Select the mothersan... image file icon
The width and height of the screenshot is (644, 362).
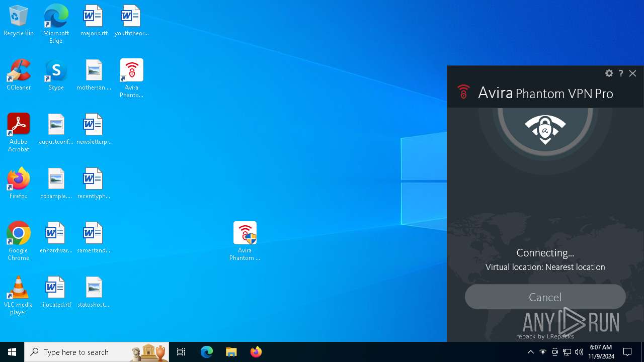[x=94, y=75]
